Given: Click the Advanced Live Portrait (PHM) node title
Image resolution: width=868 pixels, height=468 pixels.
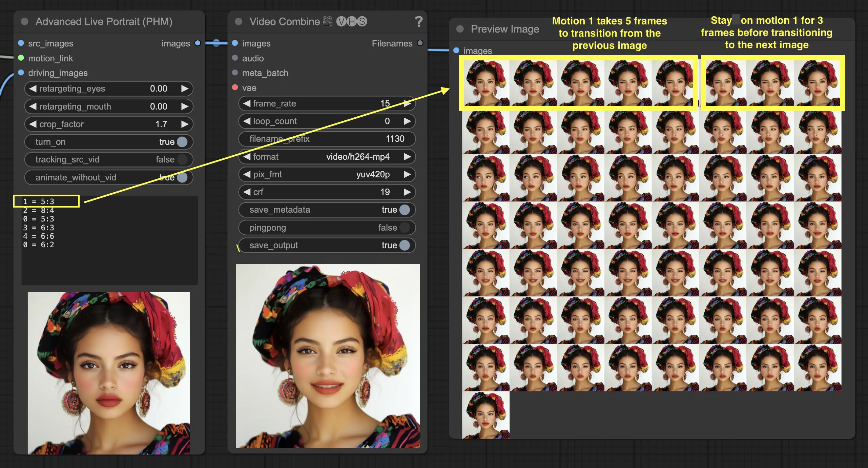Looking at the screenshot, I should coord(104,22).
